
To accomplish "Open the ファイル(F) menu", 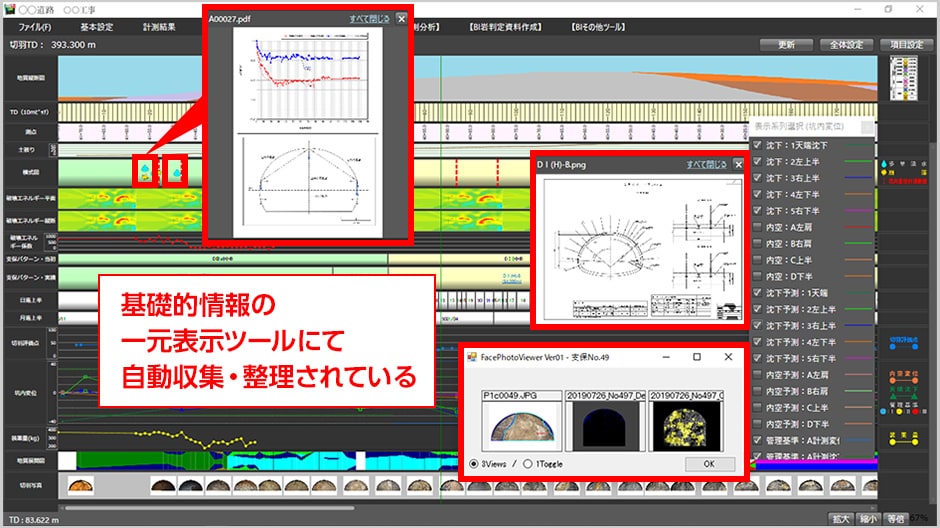I will click(34, 27).
